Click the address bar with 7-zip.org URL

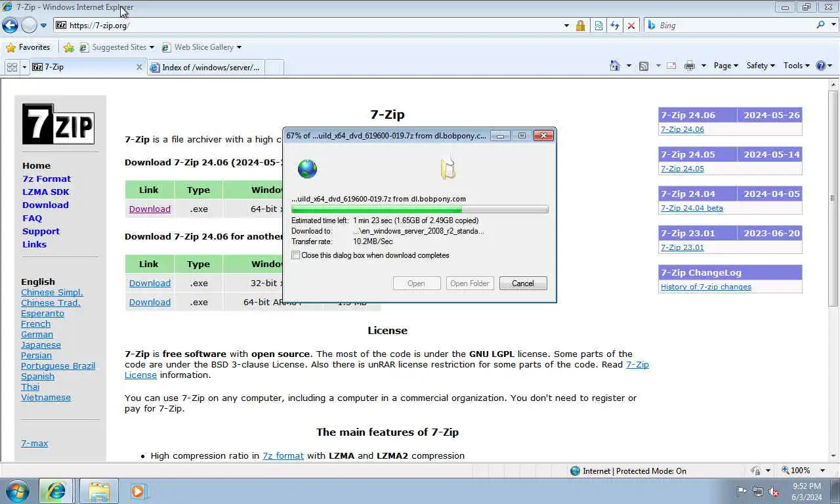(x=308, y=26)
